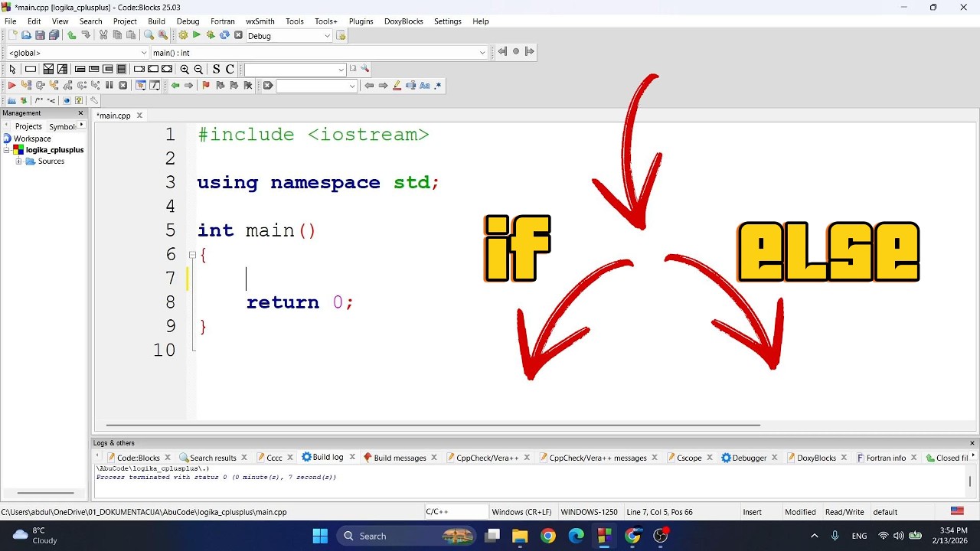980x551 pixels.
Task: Open the <global> scope dropdown
Action: pyautogui.click(x=143, y=53)
